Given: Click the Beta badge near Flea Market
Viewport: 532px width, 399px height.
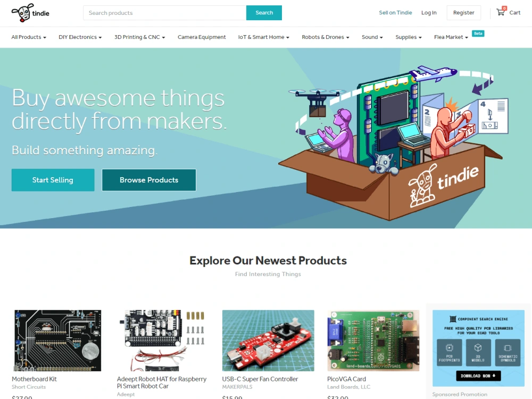Looking at the screenshot, I should click(478, 33).
